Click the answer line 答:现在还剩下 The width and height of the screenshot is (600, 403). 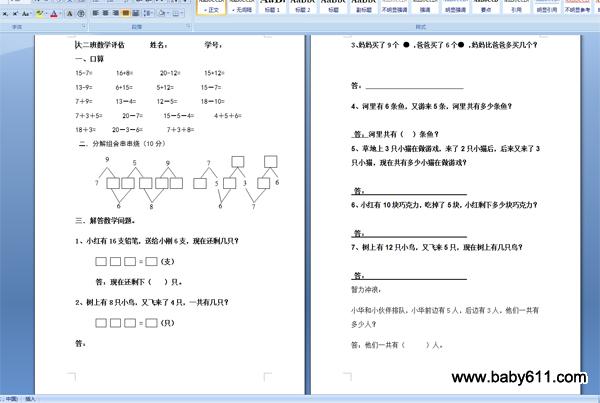(139, 282)
